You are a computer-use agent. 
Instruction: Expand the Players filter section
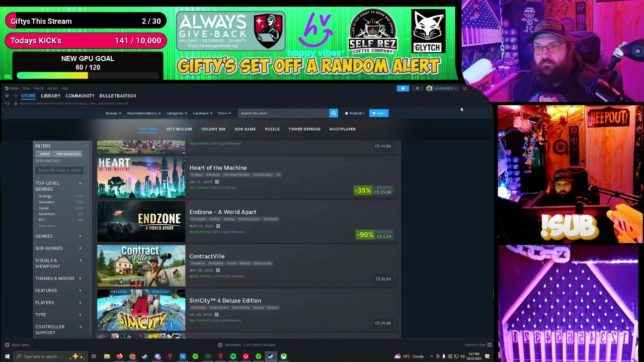pyautogui.click(x=58, y=303)
